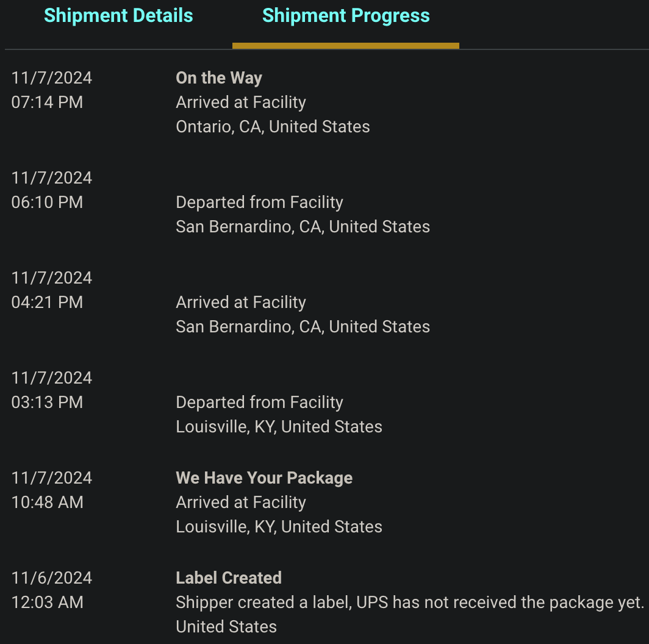Click the "We Have Your Package" heading
Viewport: 649px width, 644px height.
tap(264, 478)
